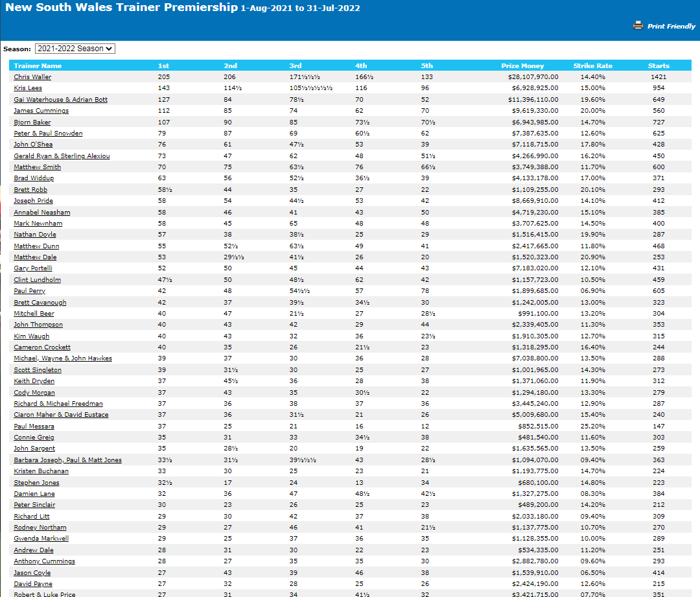Open Gwenda Markwell trainer link
The height and width of the screenshot is (597, 700).
click(41, 539)
